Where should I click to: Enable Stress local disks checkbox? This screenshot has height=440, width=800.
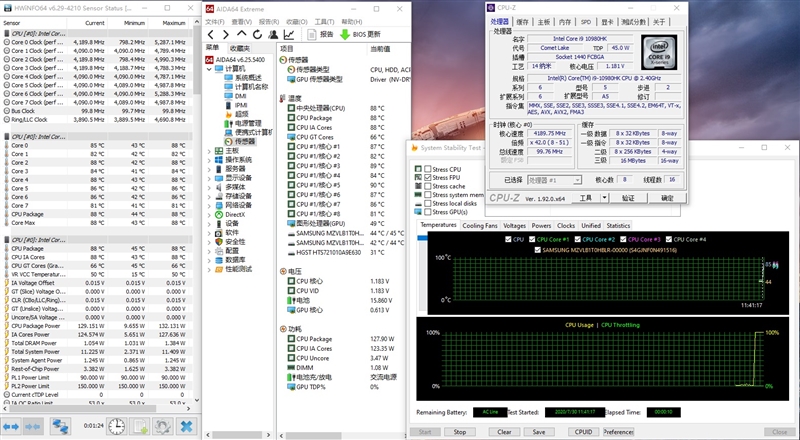[x=428, y=203]
